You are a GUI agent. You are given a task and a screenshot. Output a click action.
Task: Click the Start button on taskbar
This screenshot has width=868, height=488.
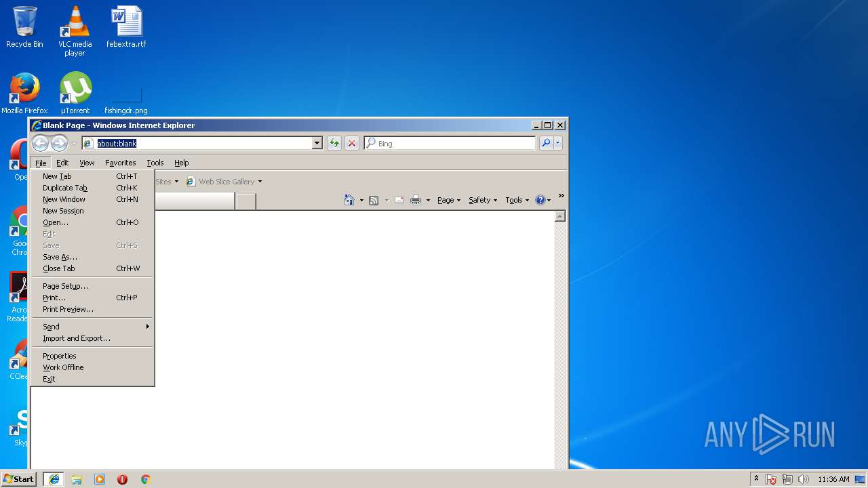click(19, 479)
